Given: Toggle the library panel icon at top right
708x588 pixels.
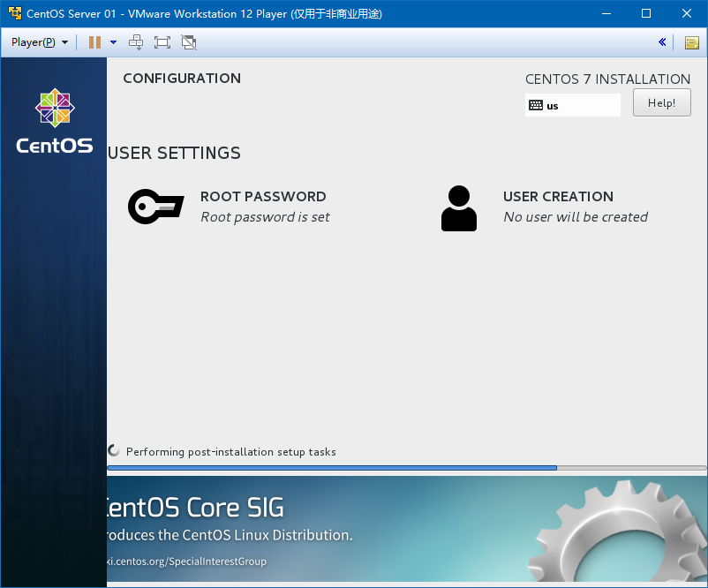Looking at the screenshot, I should (691, 41).
